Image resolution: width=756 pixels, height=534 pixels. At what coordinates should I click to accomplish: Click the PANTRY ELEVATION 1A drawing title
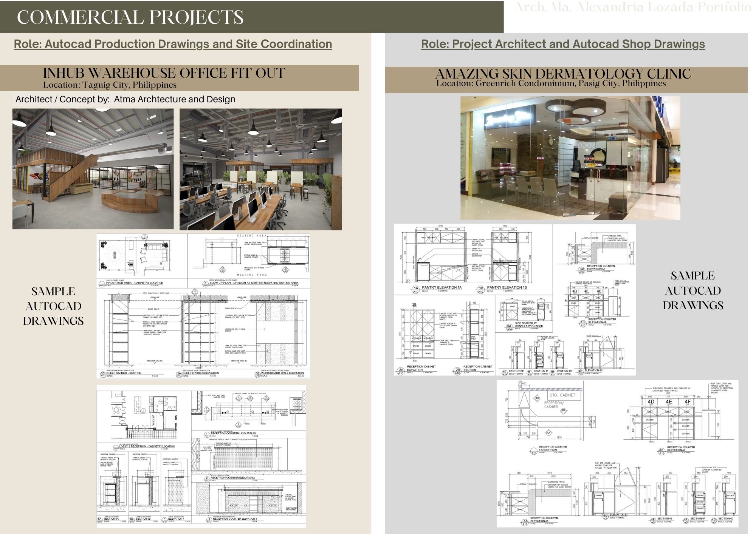(x=442, y=287)
